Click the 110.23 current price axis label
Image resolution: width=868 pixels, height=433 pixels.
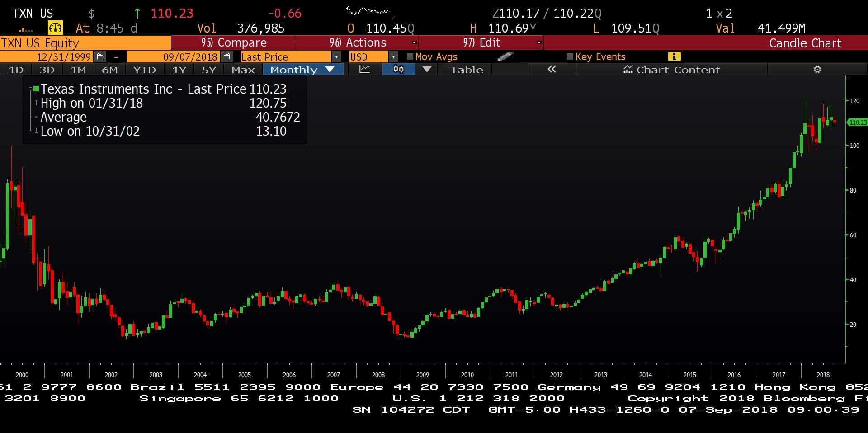[x=857, y=122]
